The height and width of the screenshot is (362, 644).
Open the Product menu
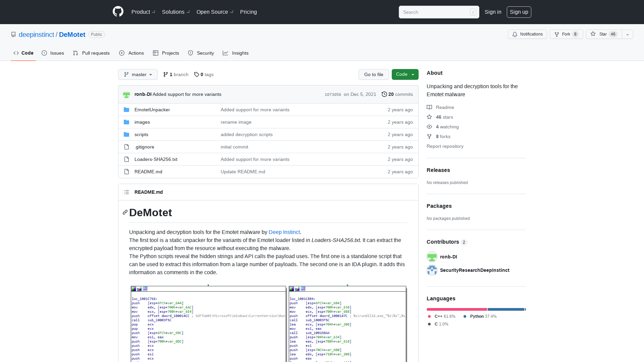pos(143,12)
